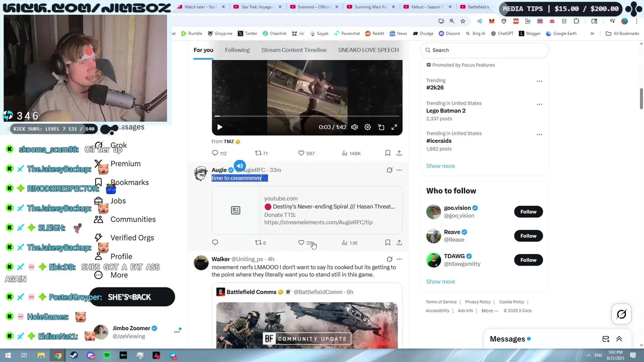Open more options for #2k26 trend
Image resolution: width=644 pixels, height=362 pixels.
click(x=539, y=81)
